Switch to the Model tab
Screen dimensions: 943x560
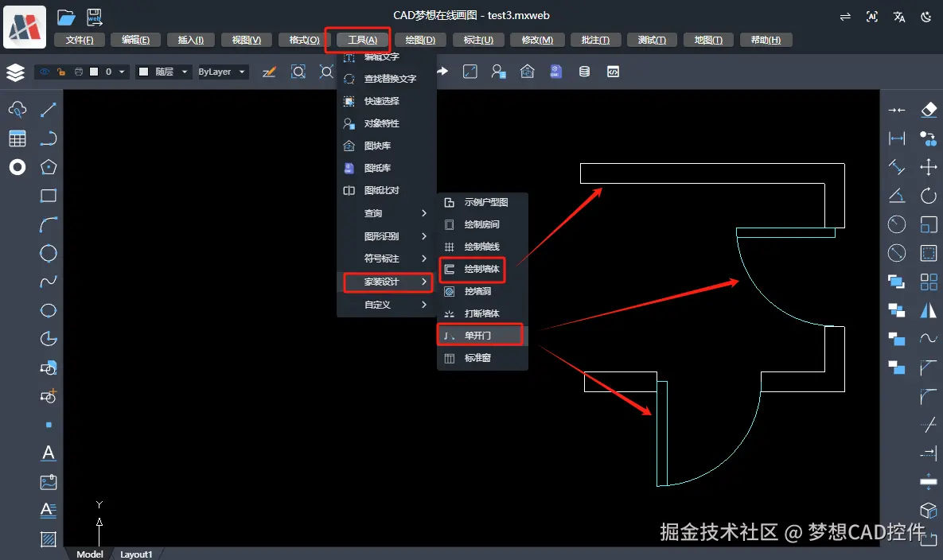(90, 554)
